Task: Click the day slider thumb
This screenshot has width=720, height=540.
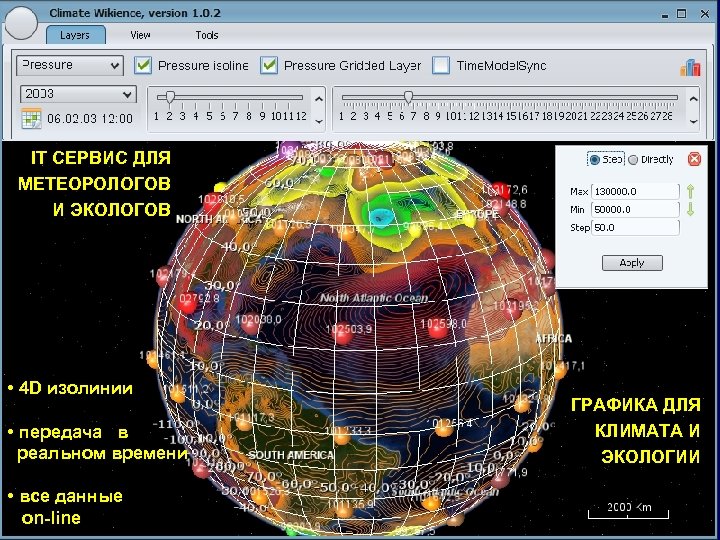Action: 408,97
